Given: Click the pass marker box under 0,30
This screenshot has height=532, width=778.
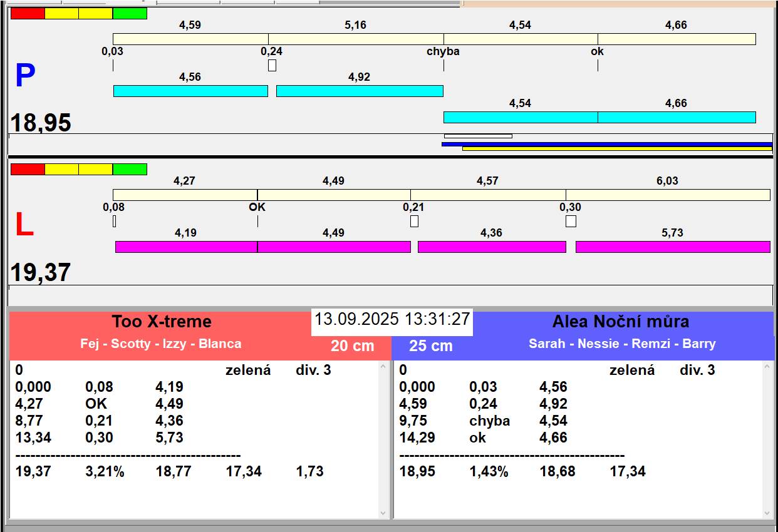Looking at the screenshot, I should [571, 221].
